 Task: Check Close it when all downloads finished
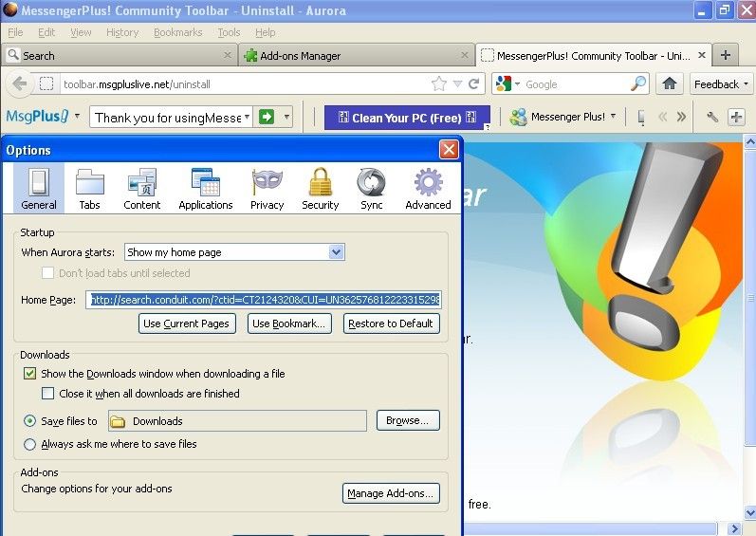click(x=47, y=394)
